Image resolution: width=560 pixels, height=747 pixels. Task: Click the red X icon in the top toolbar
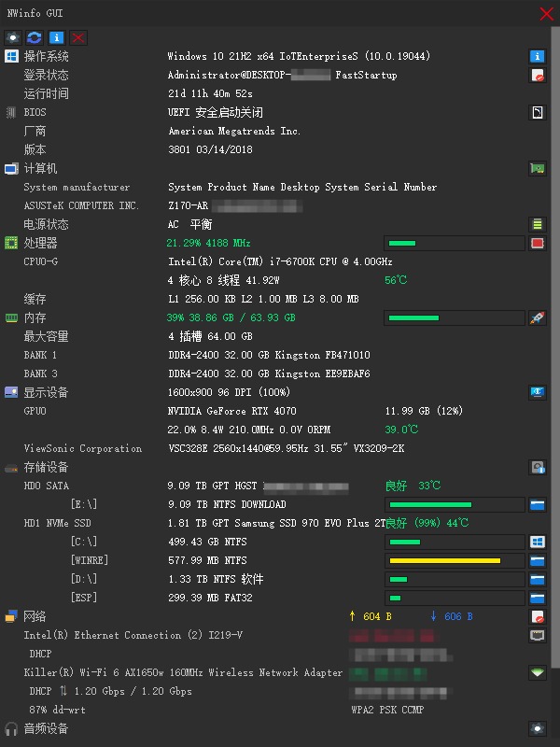tap(78, 37)
